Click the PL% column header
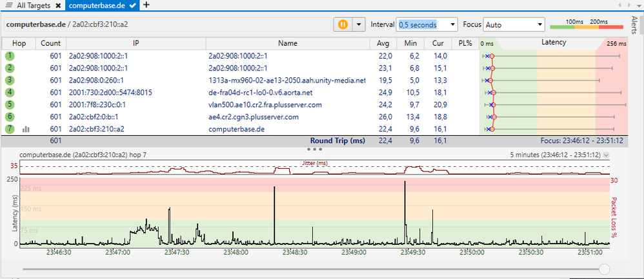 click(x=465, y=43)
